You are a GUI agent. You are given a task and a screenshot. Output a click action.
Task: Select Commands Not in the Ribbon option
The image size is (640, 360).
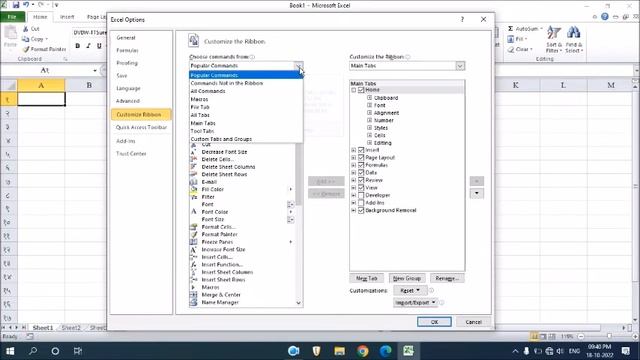[246, 83]
